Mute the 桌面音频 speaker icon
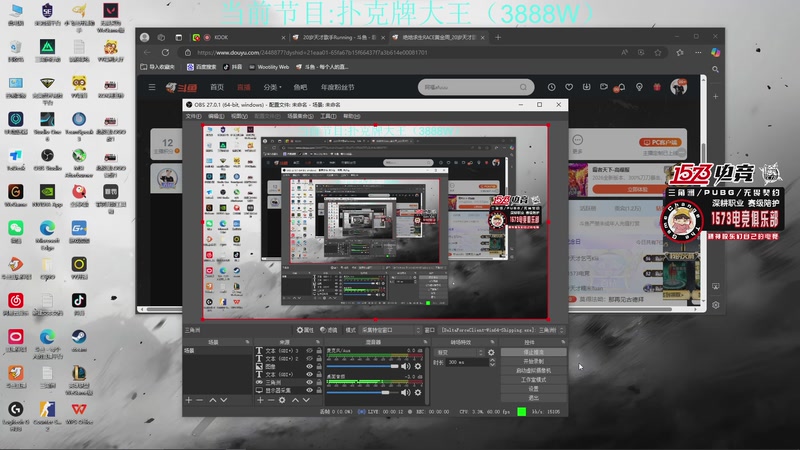Image resolution: width=800 pixels, height=450 pixels. 406,392
